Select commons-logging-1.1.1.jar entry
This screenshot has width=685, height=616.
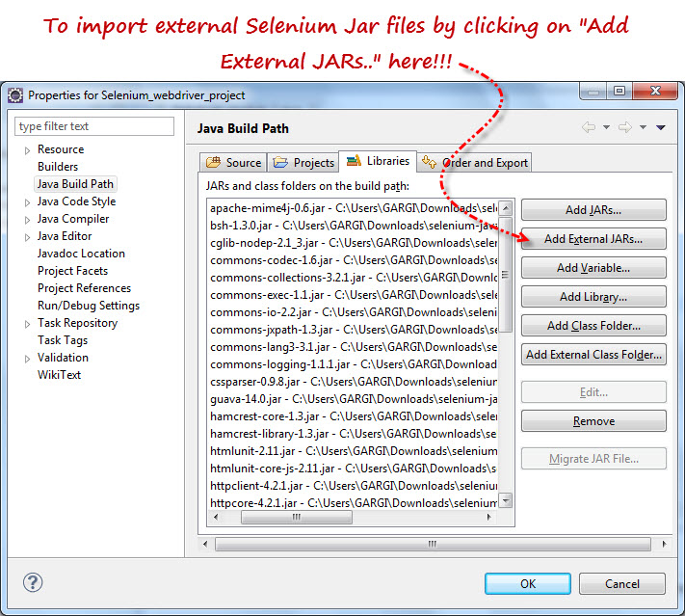point(354,364)
